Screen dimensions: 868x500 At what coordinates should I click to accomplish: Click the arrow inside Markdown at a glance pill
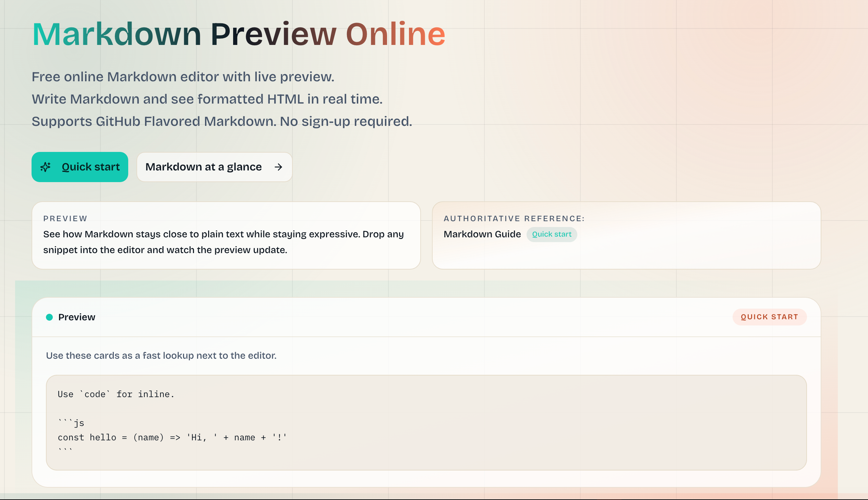278,167
